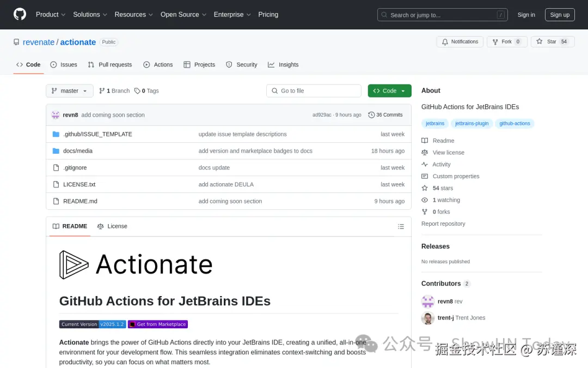Click the LICENSE.txt file icon
588x368 pixels.
coord(56,184)
